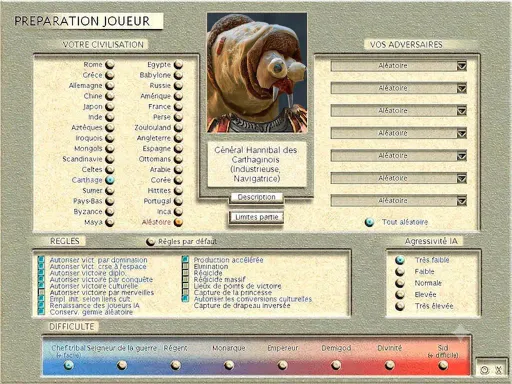Enable Règles par défaut
This screenshot has width=512, height=384.
coord(150,241)
